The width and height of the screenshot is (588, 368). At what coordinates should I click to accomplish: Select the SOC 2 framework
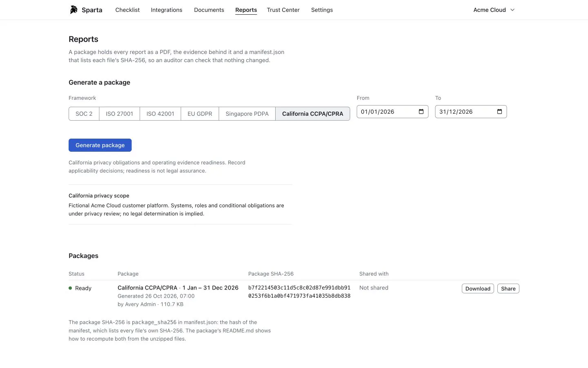pyautogui.click(x=84, y=114)
